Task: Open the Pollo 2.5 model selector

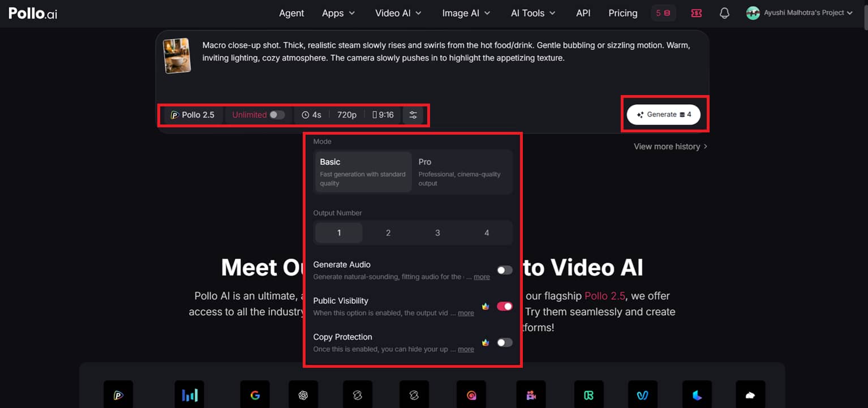Action: [x=192, y=115]
